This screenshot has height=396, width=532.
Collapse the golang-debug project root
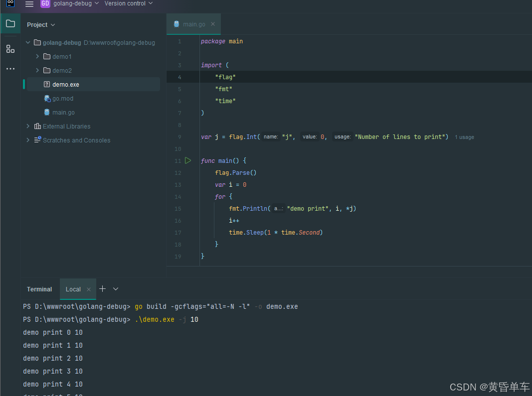(28, 43)
